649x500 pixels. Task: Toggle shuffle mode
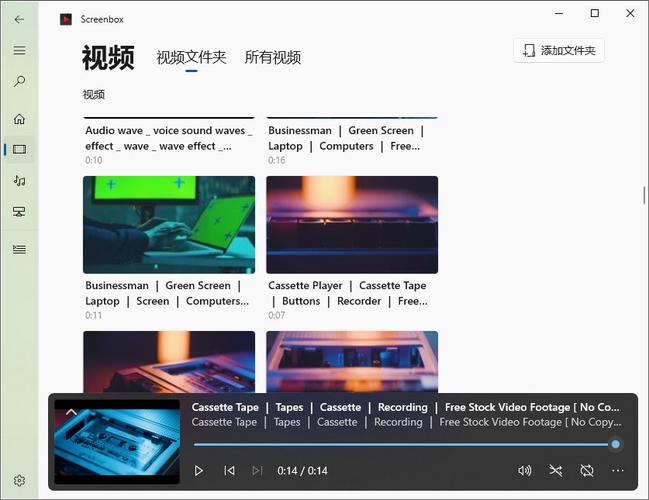(555, 471)
